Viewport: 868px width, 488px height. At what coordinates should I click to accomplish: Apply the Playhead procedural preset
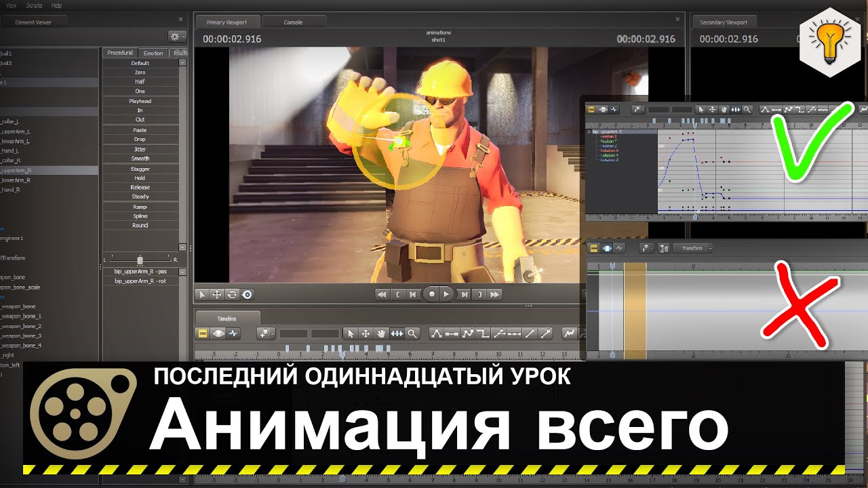point(140,101)
